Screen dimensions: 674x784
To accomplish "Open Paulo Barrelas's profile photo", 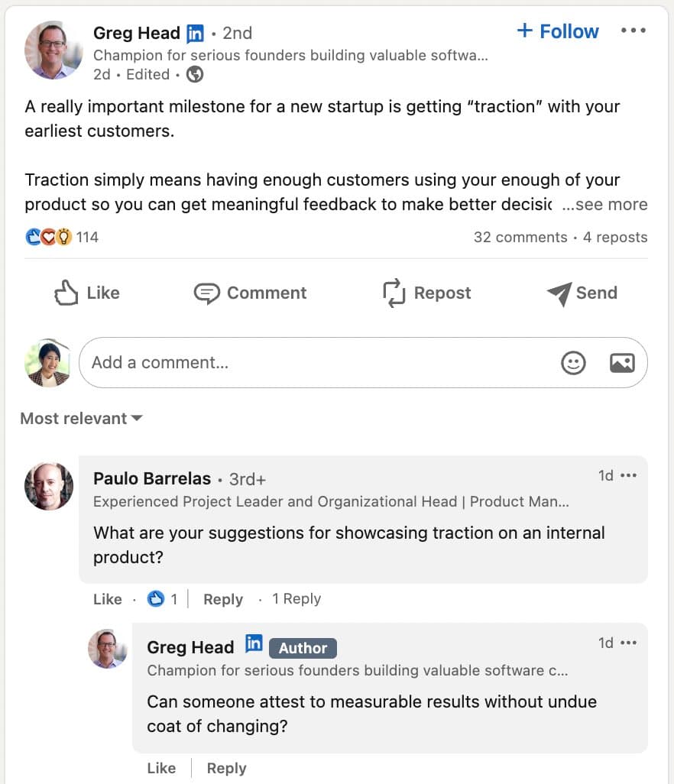I will pyautogui.click(x=49, y=487).
